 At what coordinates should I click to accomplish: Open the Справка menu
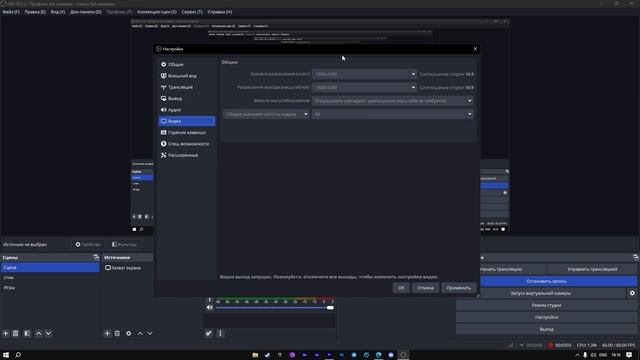pyautogui.click(x=220, y=12)
